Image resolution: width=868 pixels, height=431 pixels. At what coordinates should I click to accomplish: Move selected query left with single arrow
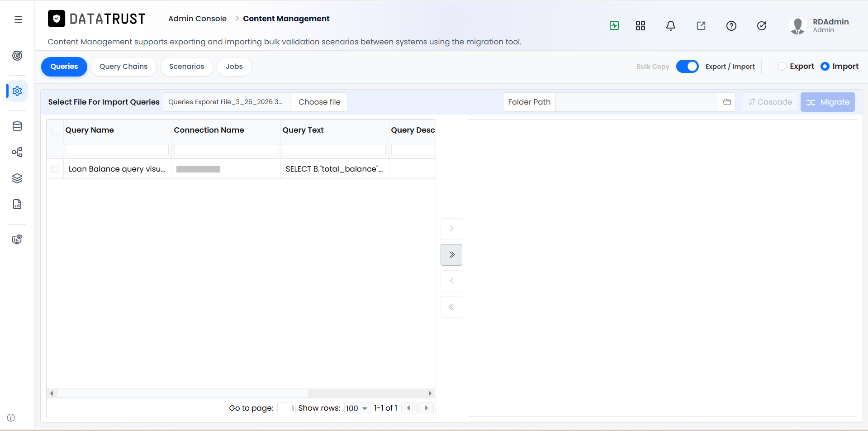[451, 281]
